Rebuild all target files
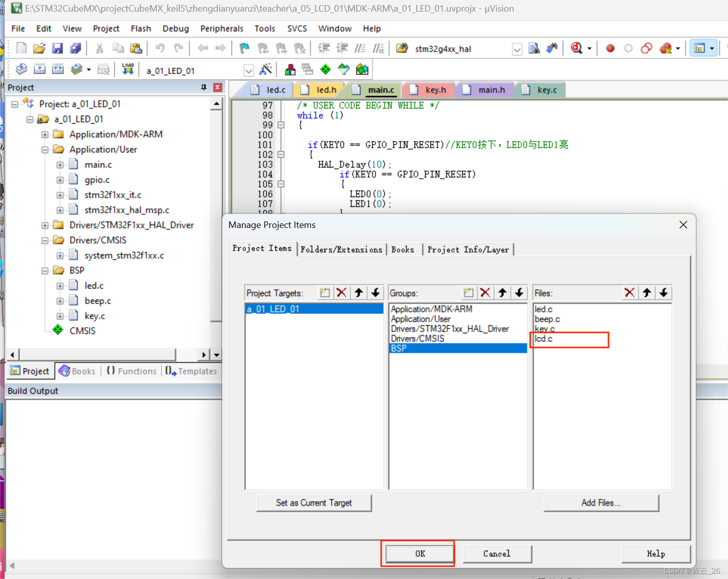 click(57, 69)
